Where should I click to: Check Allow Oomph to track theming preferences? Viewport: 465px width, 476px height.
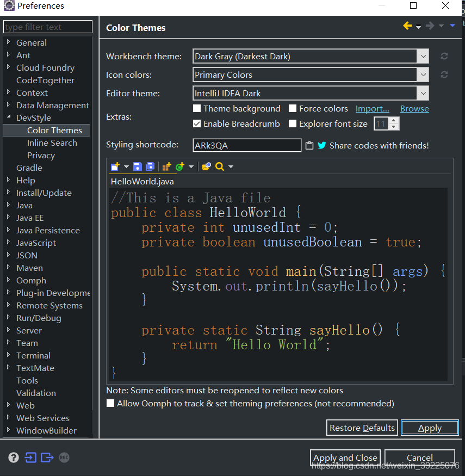click(110, 403)
